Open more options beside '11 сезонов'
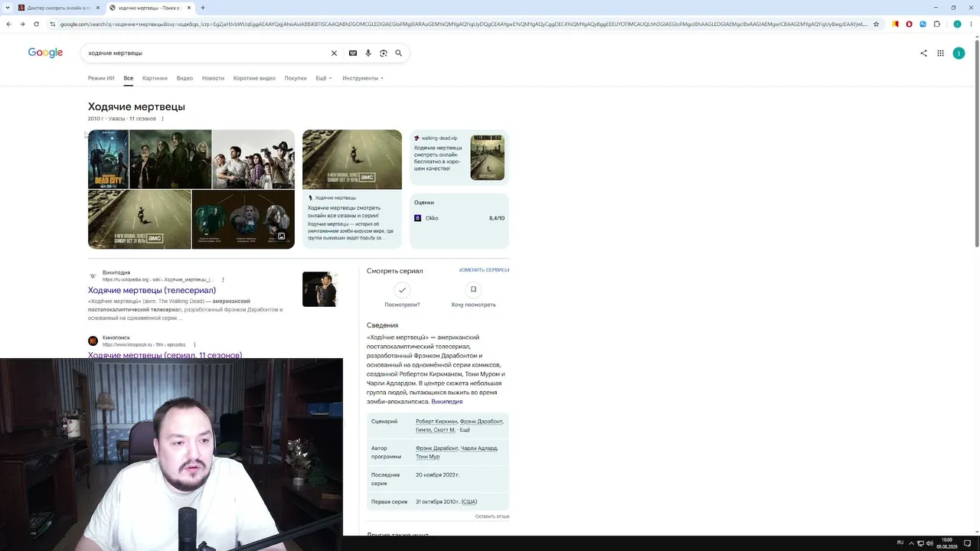 point(162,119)
